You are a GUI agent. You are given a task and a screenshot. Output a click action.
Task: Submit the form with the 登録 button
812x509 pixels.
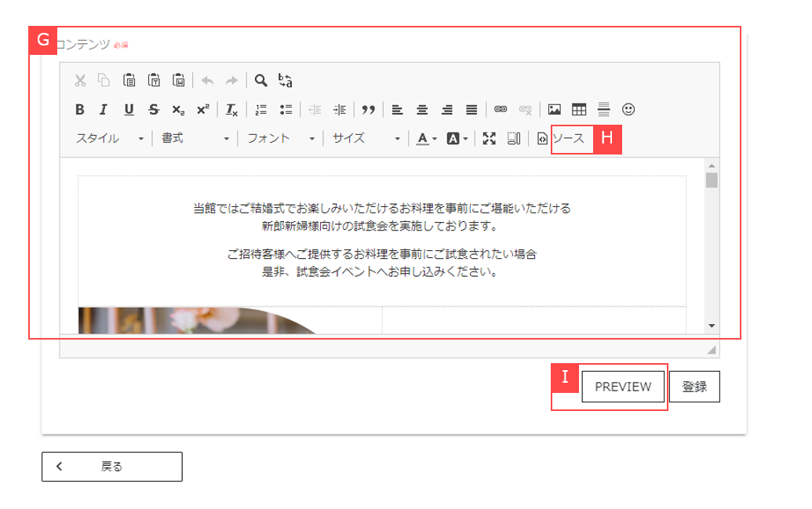click(x=694, y=387)
